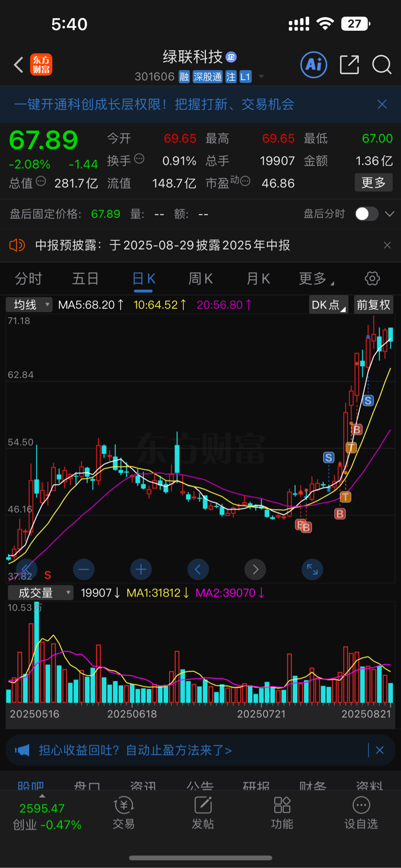Tap the 注 registration badge

click(x=231, y=77)
